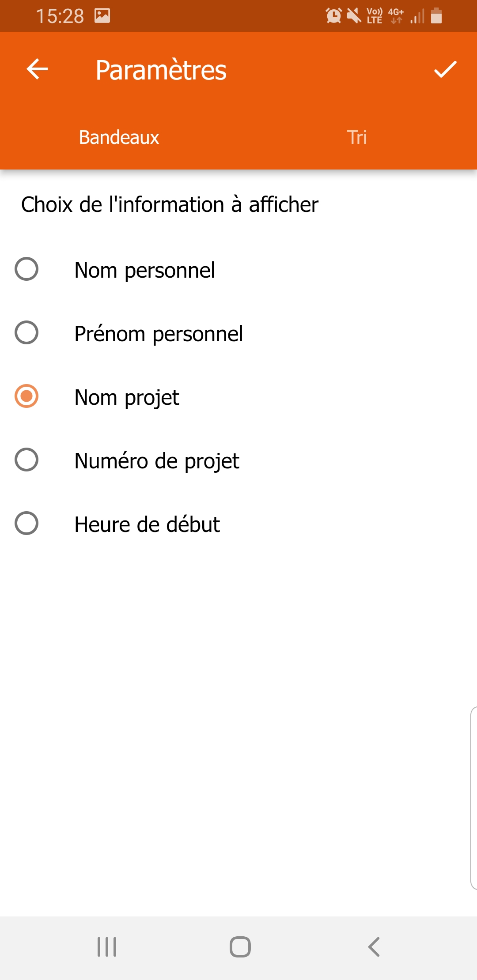Tap the muted sound status icon

point(354,16)
